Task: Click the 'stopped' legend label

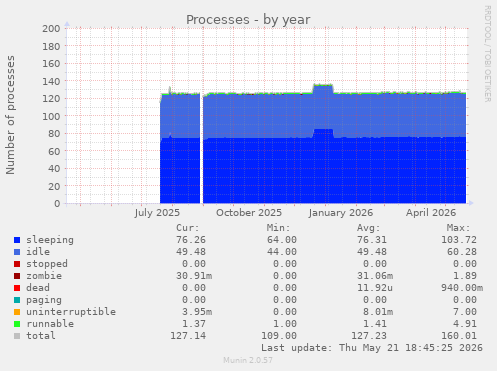Action: [47, 264]
